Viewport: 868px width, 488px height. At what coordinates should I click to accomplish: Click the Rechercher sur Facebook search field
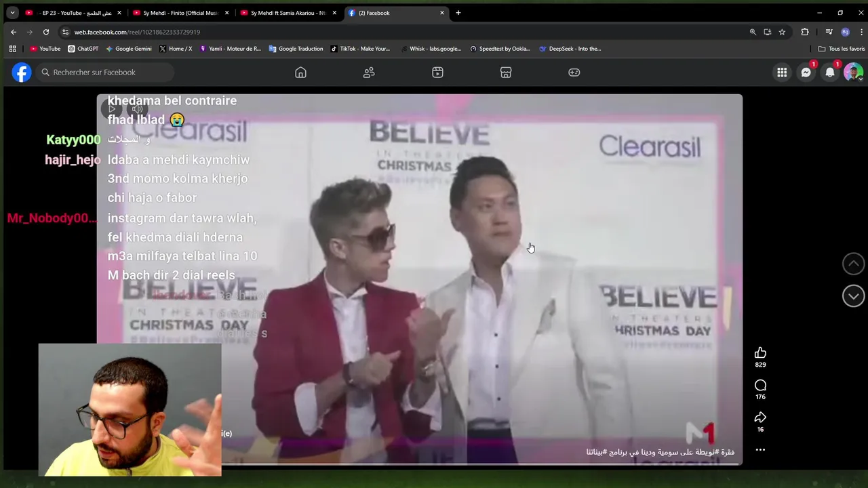pos(105,73)
